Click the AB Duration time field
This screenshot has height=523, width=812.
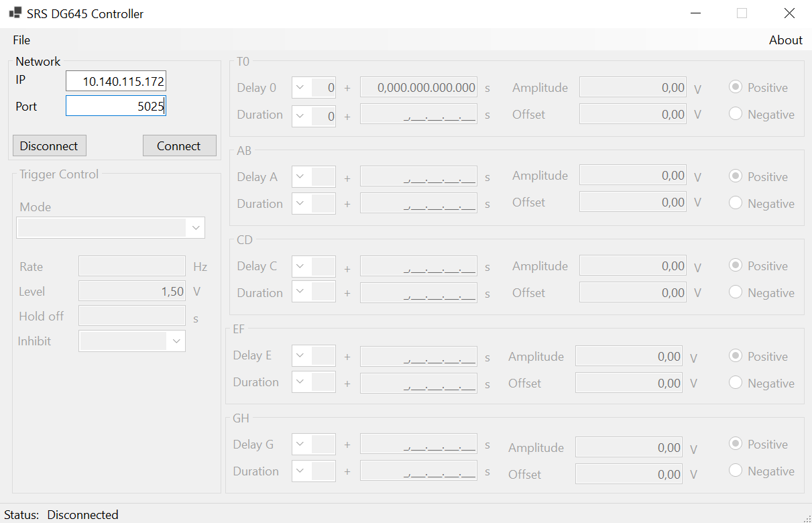click(x=418, y=203)
